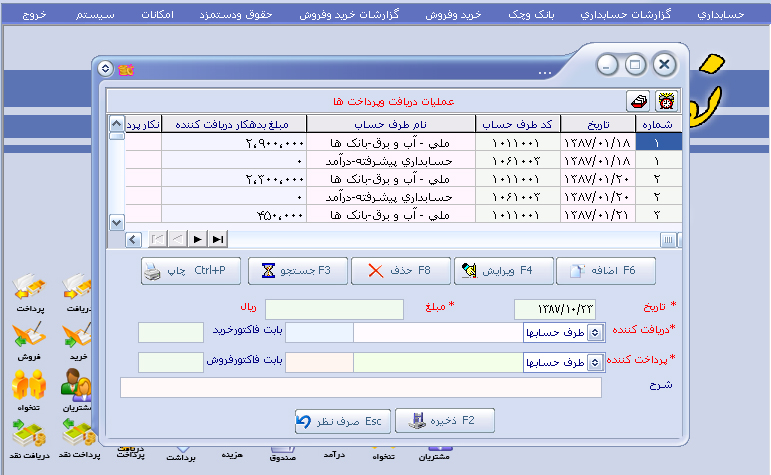This screenshot has width=771, height=475.
Task: Click the چاپ Ctrl+P print button
Action: 184,270
